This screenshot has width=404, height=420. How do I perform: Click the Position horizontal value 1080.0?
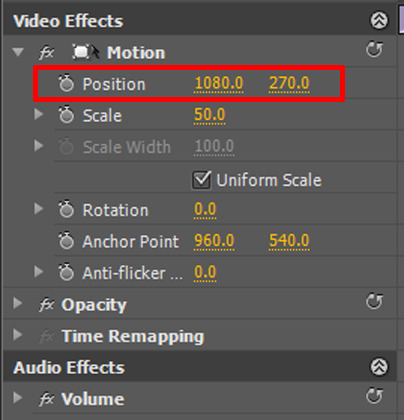(x=219, y=83)
